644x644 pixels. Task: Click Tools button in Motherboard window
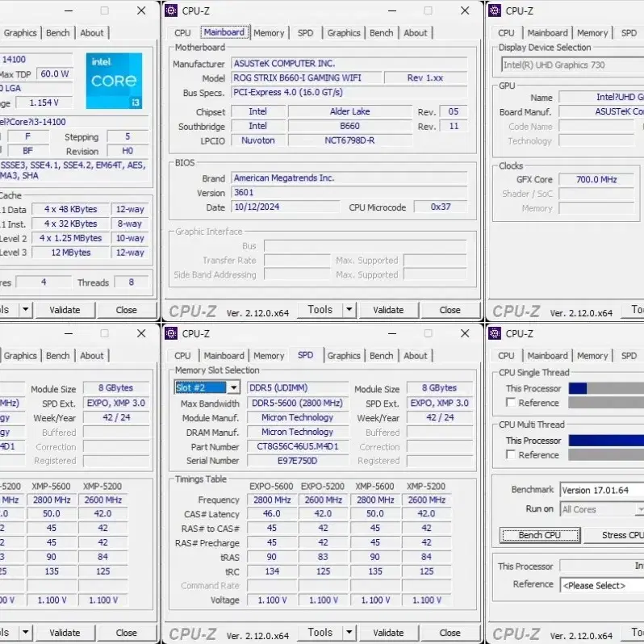(320, 310)
